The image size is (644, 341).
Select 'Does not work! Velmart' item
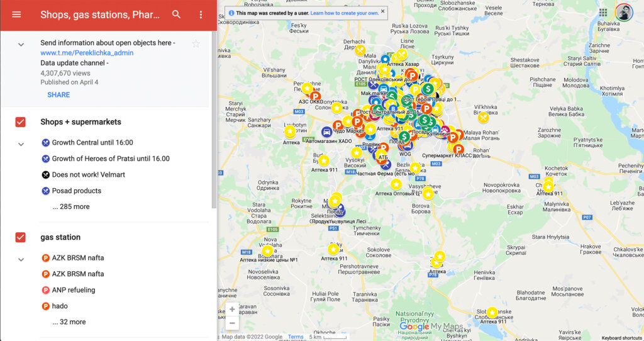[x=88, y=175]
